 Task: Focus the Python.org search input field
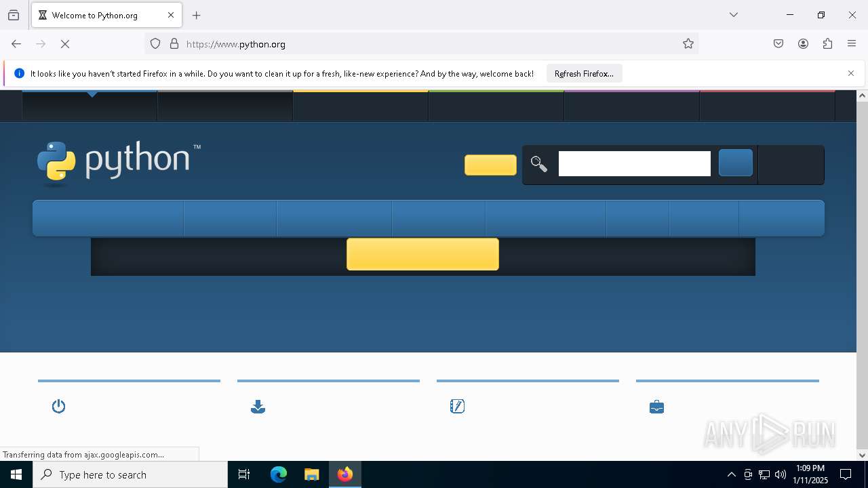pos(635,163)
